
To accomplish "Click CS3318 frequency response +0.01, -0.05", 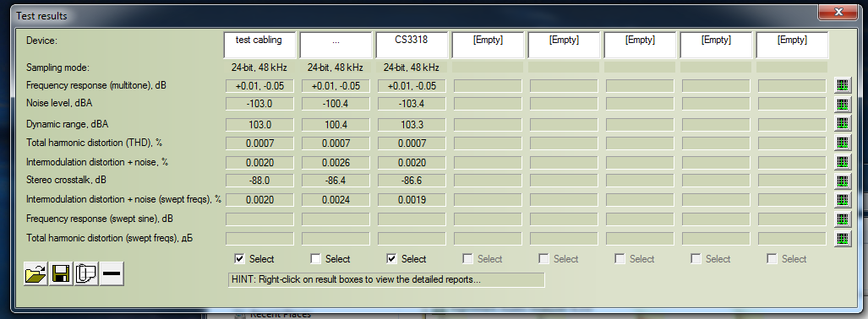I will click(x=412, y=86).
